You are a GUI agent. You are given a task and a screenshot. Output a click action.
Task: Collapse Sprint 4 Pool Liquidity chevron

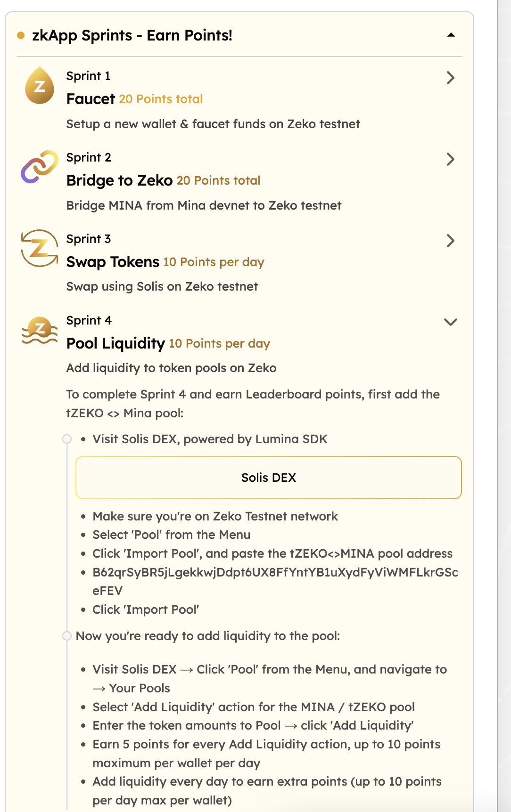(x=451, y=322)
